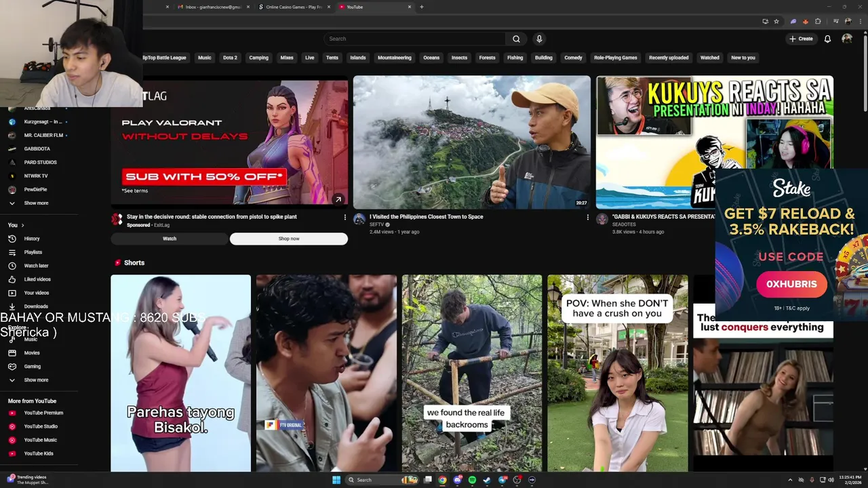Click the ExitLag sponsor logo
Image resolution: width=868 pixels, height=488 pixels.
[117, 220]
